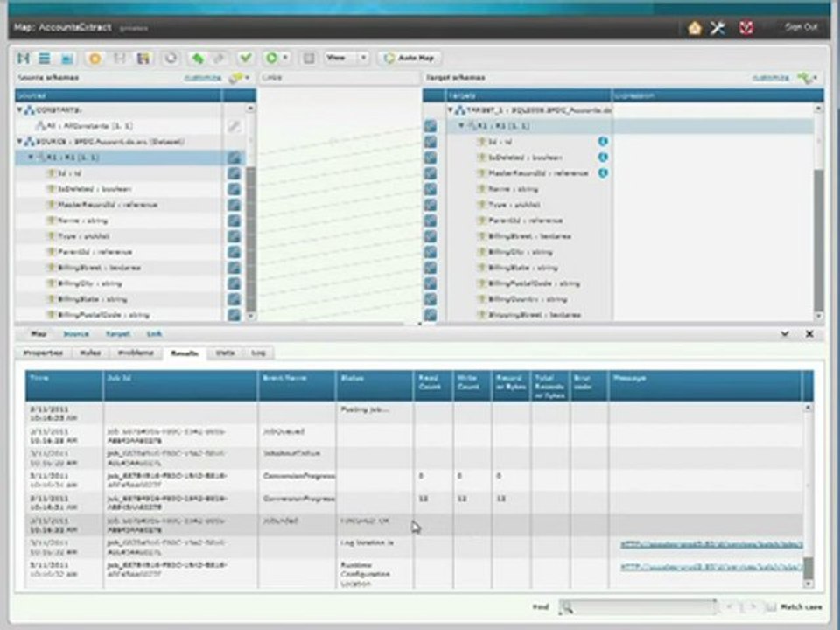Click the green undo arrow icon
The image size is (840, 630).
[x=198, y=58]
